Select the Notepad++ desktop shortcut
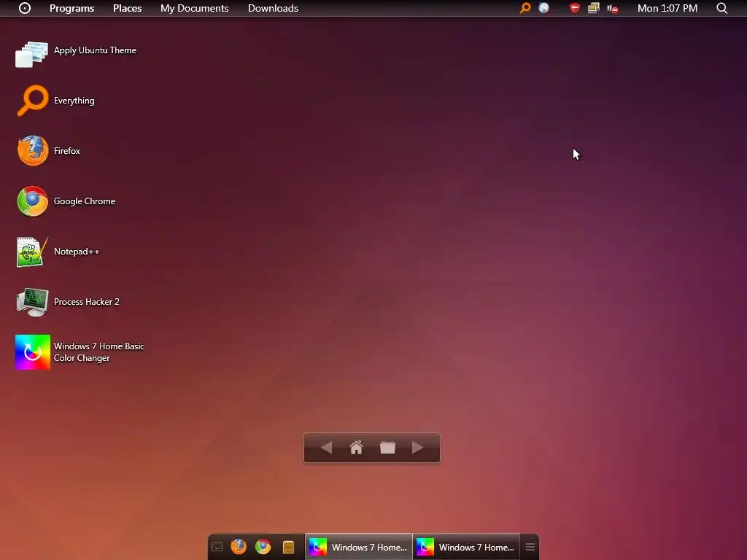Screen dimensions: 747x560 point(58,252)
